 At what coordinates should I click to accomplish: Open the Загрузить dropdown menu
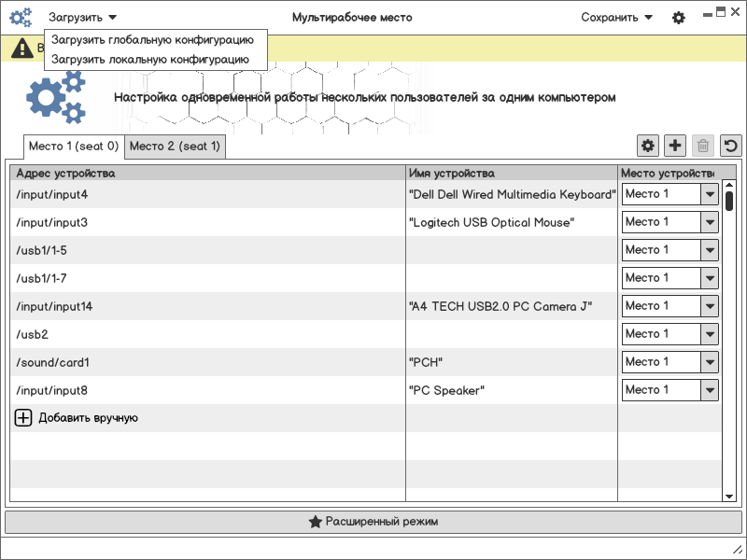[x=82, y=18]
